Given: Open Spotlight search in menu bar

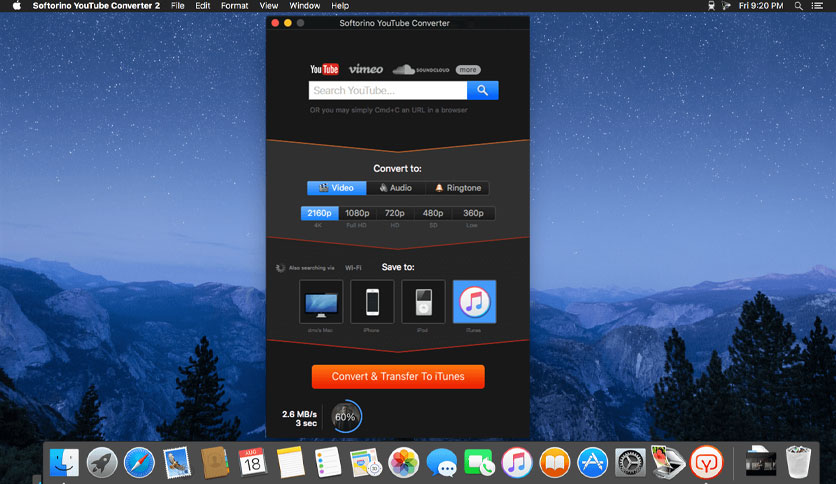Looking at the screenshot, I should 798,6.
